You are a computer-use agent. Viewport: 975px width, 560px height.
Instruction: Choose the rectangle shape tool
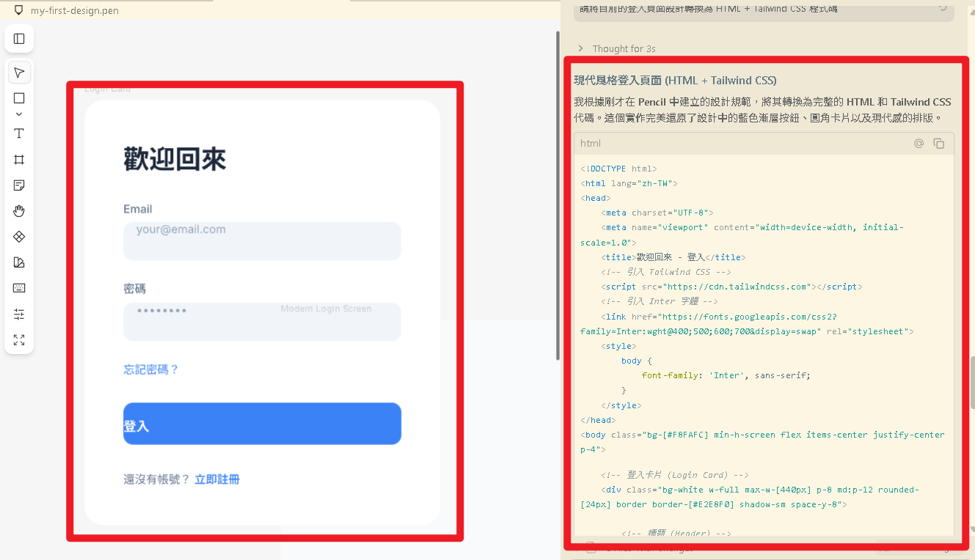[x=19, y=98]
